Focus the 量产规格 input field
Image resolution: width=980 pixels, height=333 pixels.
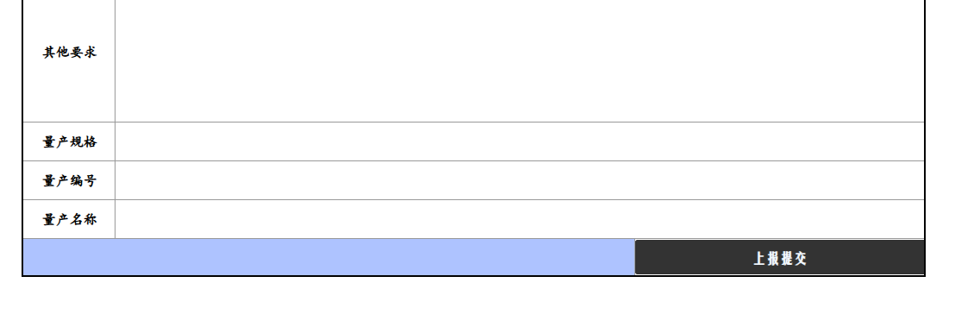click(520, 141)
